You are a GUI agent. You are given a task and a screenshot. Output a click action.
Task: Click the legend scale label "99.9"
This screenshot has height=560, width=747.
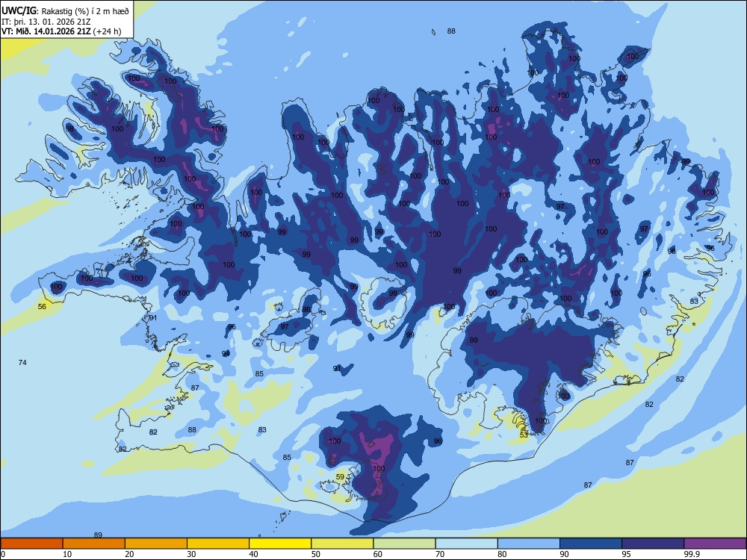tap(692, 554)
